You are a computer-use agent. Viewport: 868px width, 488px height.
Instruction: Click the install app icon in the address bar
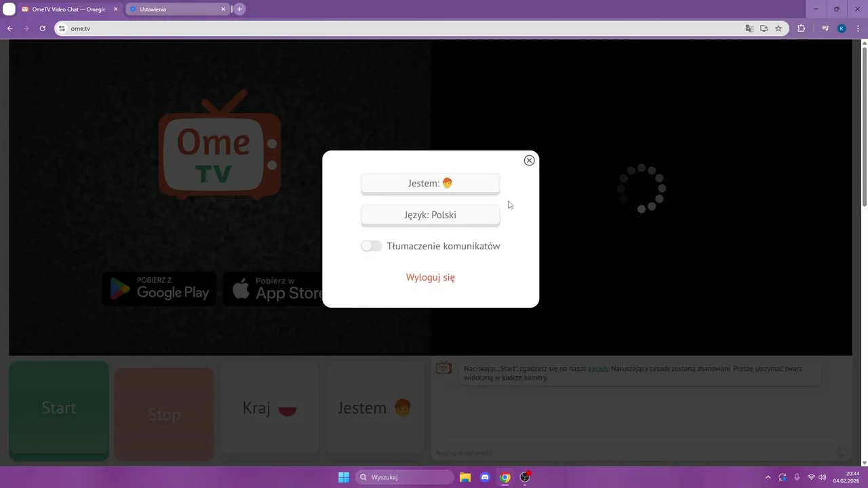coord(764,28)
